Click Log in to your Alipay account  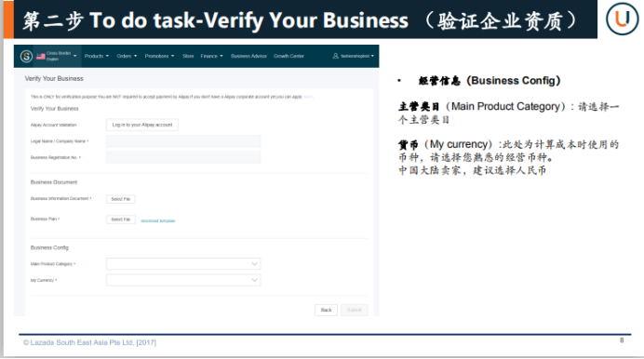142,125
